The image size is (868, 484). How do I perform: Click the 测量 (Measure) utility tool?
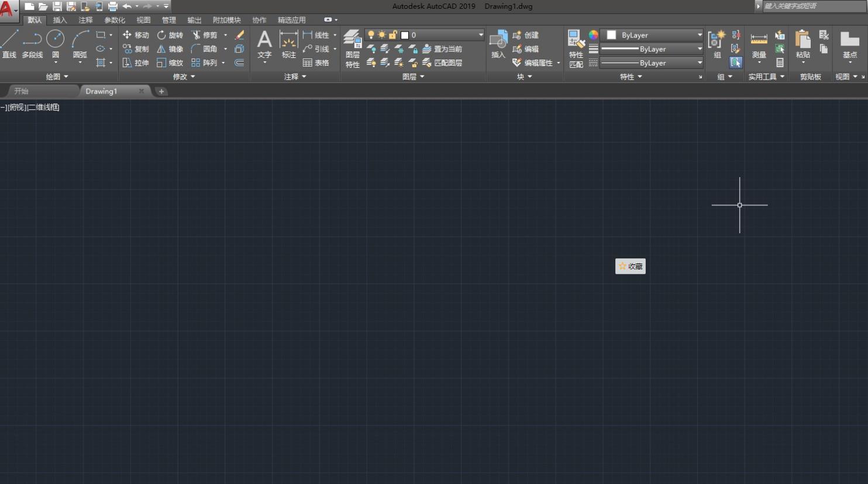(x=759, y=46)
